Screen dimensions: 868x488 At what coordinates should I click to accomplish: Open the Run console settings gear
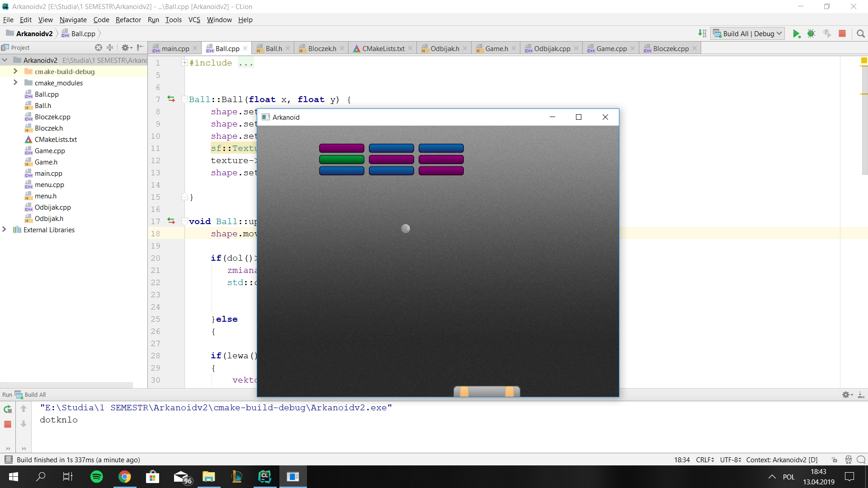846,394
